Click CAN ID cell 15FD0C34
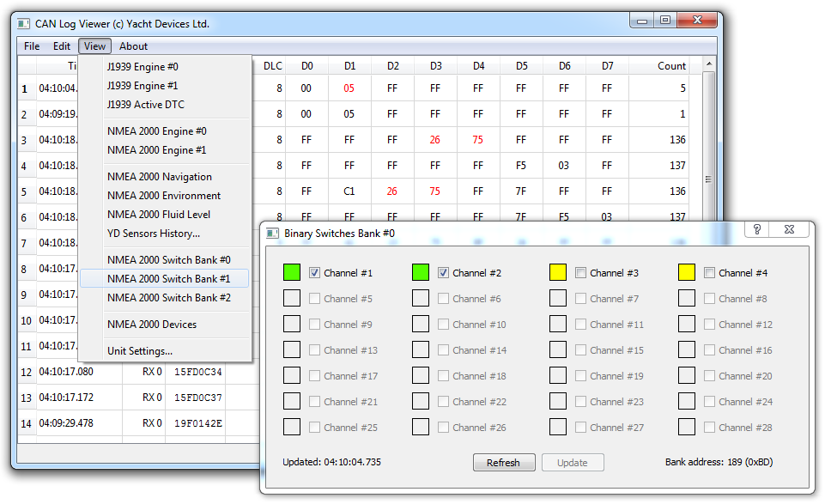The image size is (825, 504). (x=197, y=372)
